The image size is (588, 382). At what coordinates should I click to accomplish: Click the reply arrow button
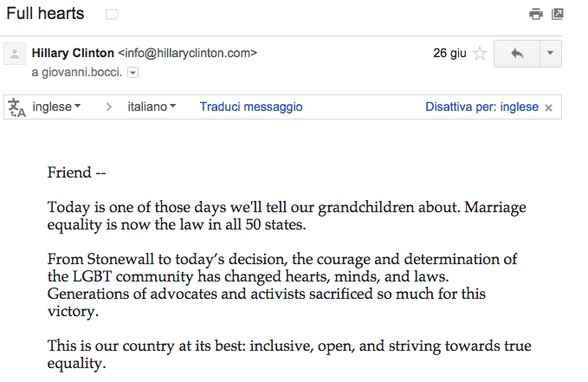517,54
